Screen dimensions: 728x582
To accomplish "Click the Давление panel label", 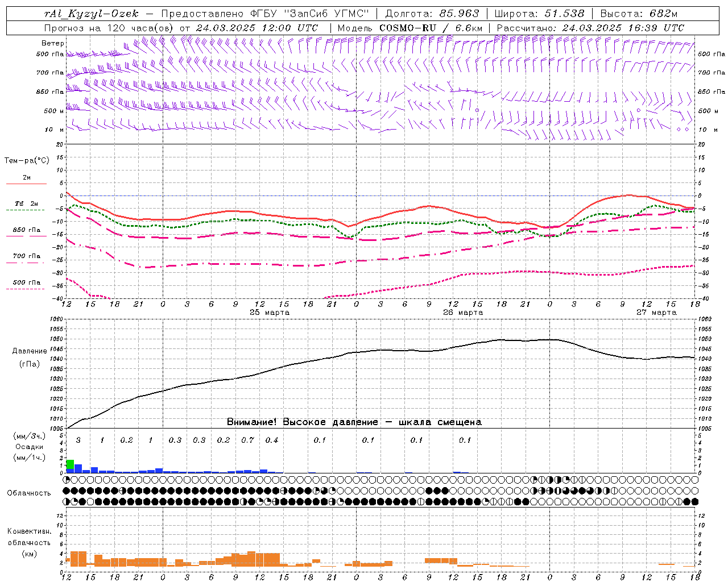I will (29, 351).
